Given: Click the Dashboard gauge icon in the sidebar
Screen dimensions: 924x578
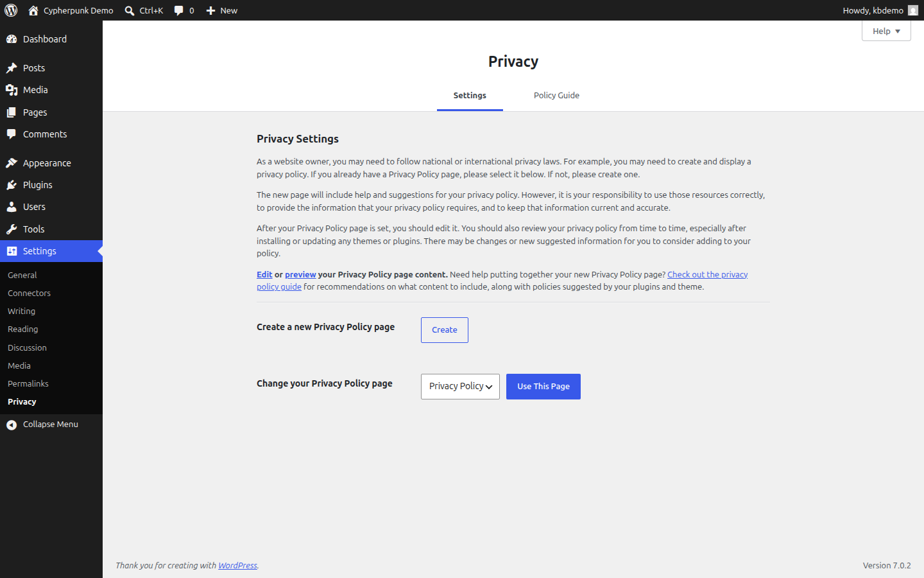Looking at the screenshot, I should click(x=12, y=39).
